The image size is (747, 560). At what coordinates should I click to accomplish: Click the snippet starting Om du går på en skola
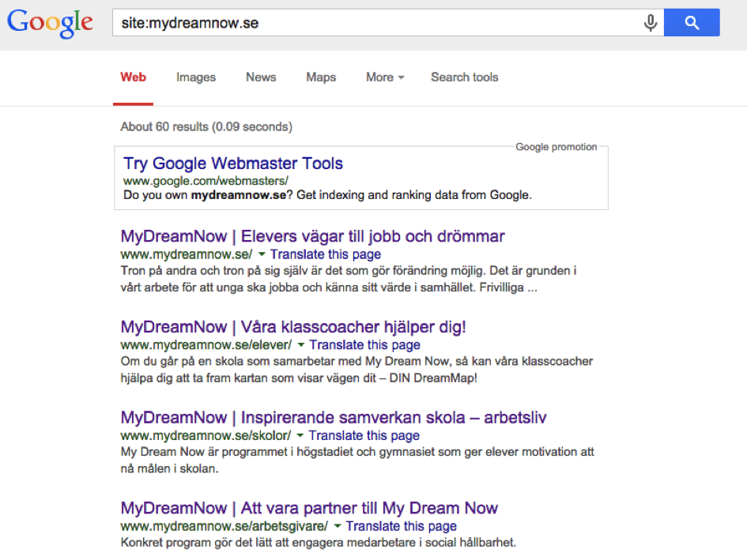[357, 370]
